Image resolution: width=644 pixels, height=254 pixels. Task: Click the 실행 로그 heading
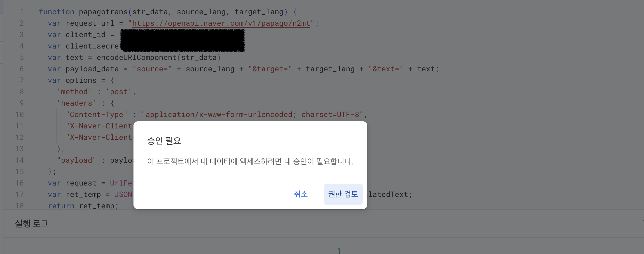pos(32,223)
